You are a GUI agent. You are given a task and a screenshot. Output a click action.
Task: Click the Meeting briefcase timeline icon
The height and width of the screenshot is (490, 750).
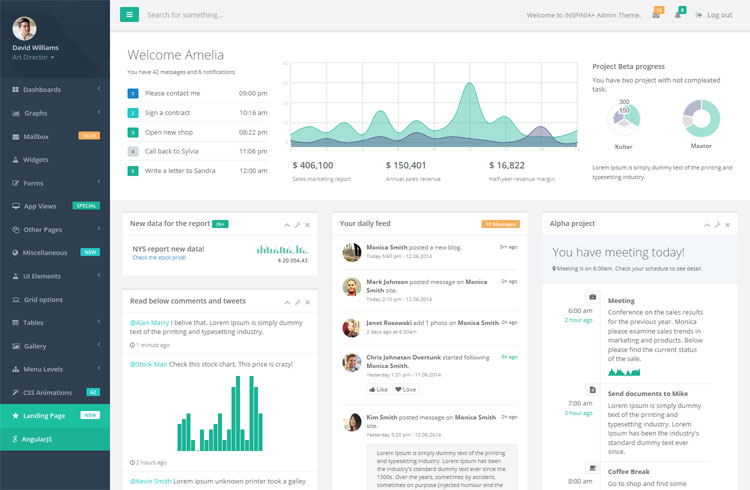593,297
